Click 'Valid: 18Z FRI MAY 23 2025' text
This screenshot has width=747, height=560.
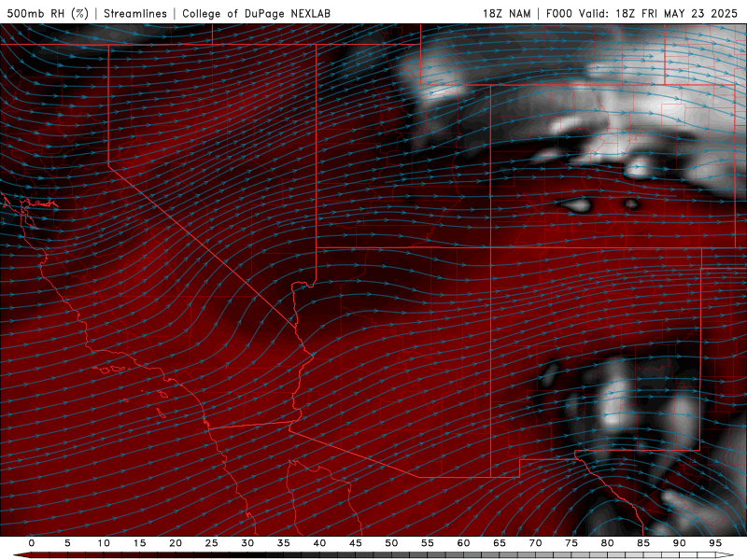click(x=658, y=13)
